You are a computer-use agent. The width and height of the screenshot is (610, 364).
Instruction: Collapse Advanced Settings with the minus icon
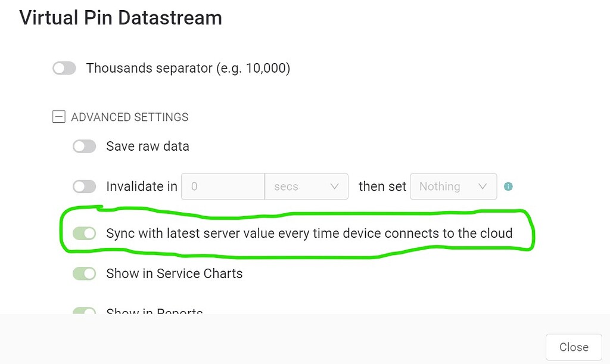(59, 117)
